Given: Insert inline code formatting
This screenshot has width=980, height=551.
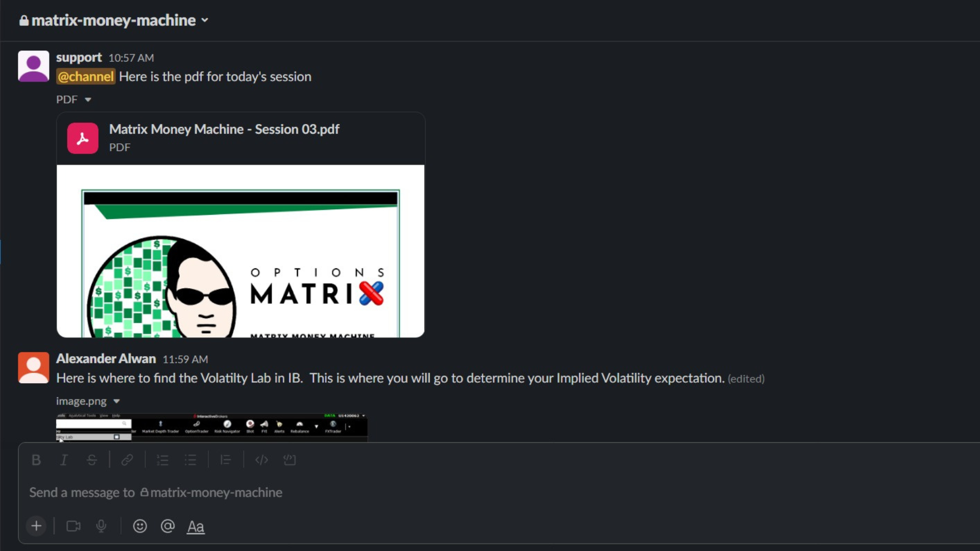Looking at the screenshot, I should (261, 460).
